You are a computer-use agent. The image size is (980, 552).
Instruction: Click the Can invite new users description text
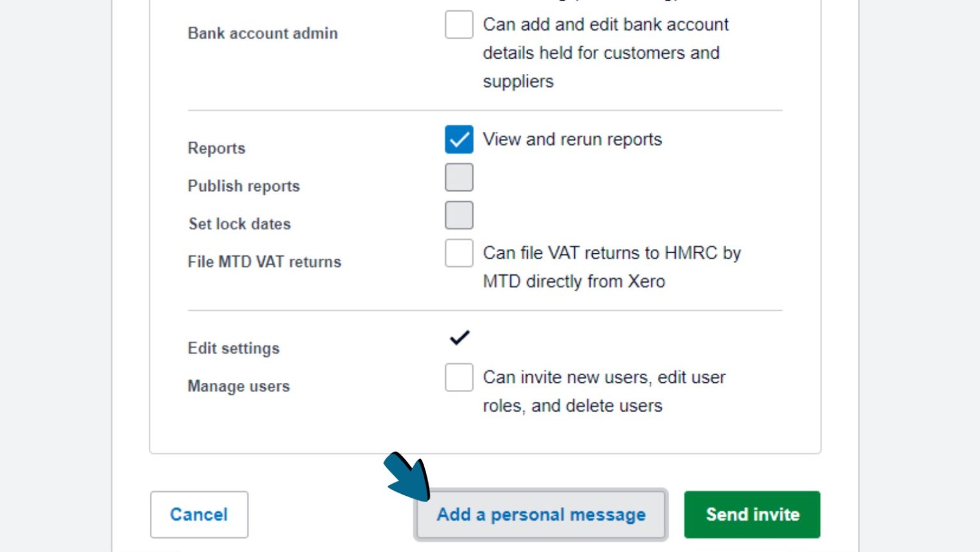click(x=605, y=391)
